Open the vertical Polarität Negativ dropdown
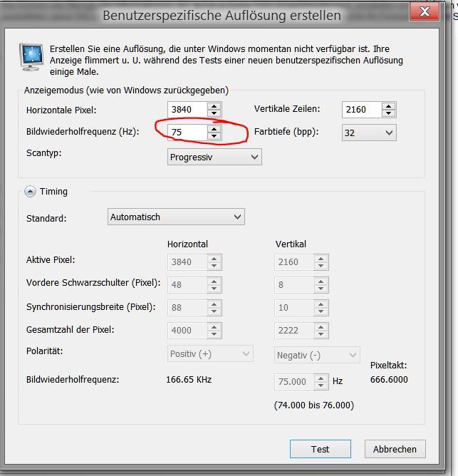The width and height of the screenshot is (458, 476). [x=317, y=355]
